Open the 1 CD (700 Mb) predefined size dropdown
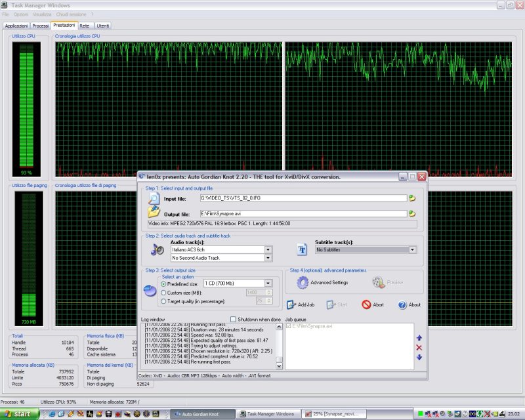 pos(268,283)
